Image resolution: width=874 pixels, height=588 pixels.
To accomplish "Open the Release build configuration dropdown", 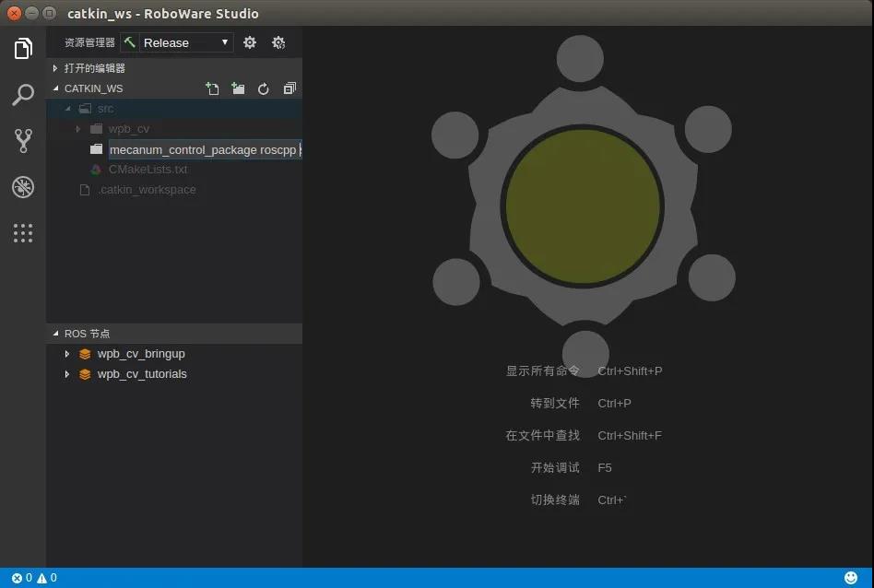I will coord(185,42).
